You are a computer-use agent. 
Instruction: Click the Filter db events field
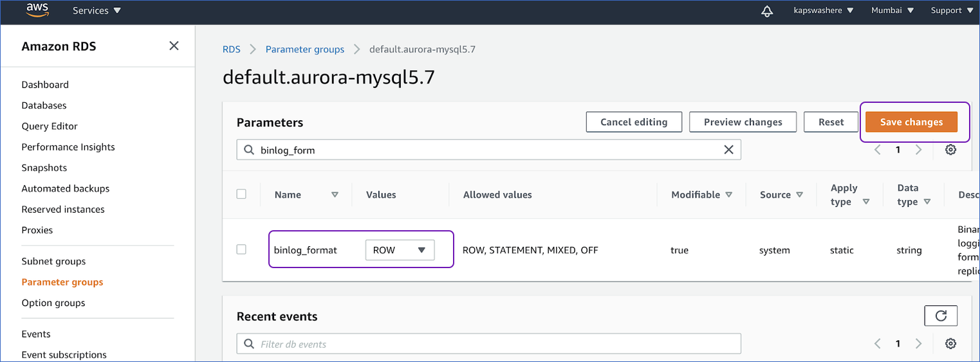click(x=489, y=343)
